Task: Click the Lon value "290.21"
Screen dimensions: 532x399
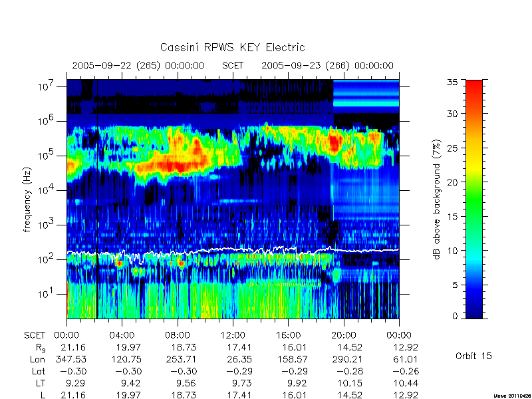Action: tap(349, 359)
